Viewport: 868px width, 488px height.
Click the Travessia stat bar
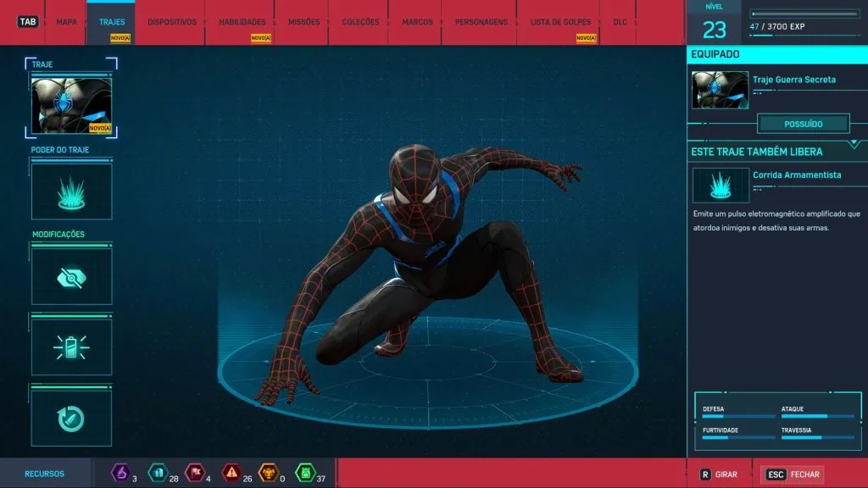point(818,438)
